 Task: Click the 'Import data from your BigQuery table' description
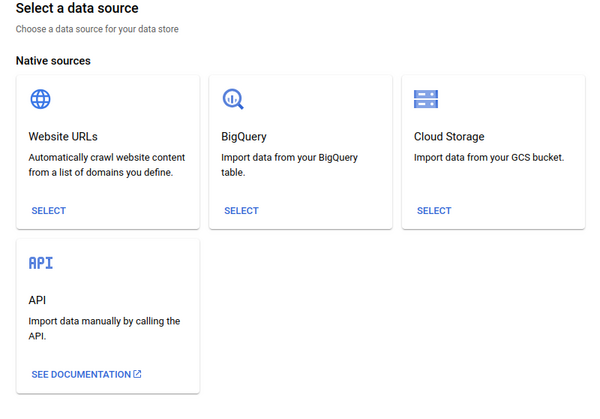pos(289,165)
